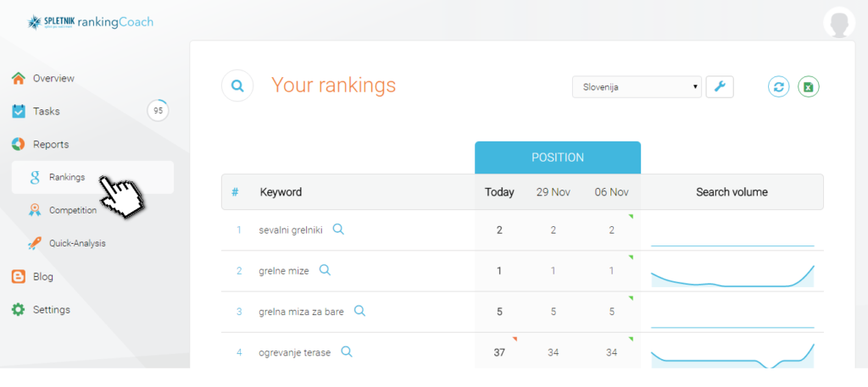Click the Spletnik rankingCoach logo
Viewport: 868px width, 387px height.
pos(90,22)
